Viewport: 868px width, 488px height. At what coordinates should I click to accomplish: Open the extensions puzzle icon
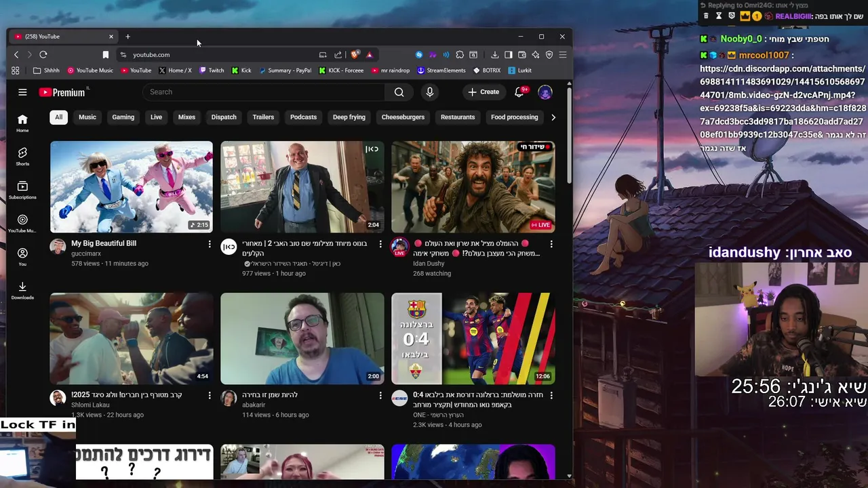coord(460,54)
